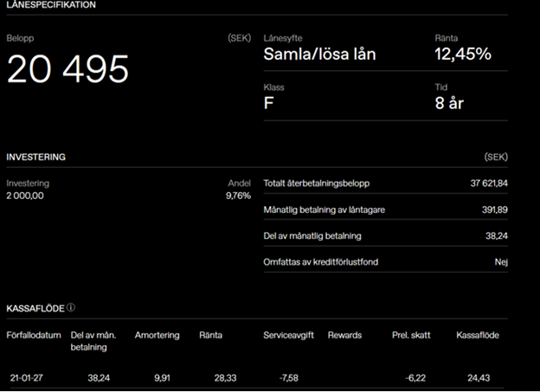Click the 9,76% Andel share value
Viewport: 540px width, 392px height.
(238, 196)
